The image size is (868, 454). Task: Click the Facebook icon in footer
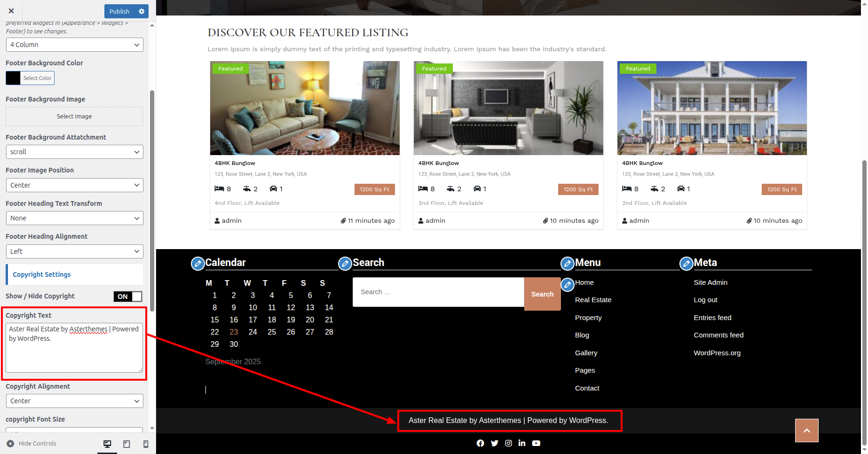[480, 443]
